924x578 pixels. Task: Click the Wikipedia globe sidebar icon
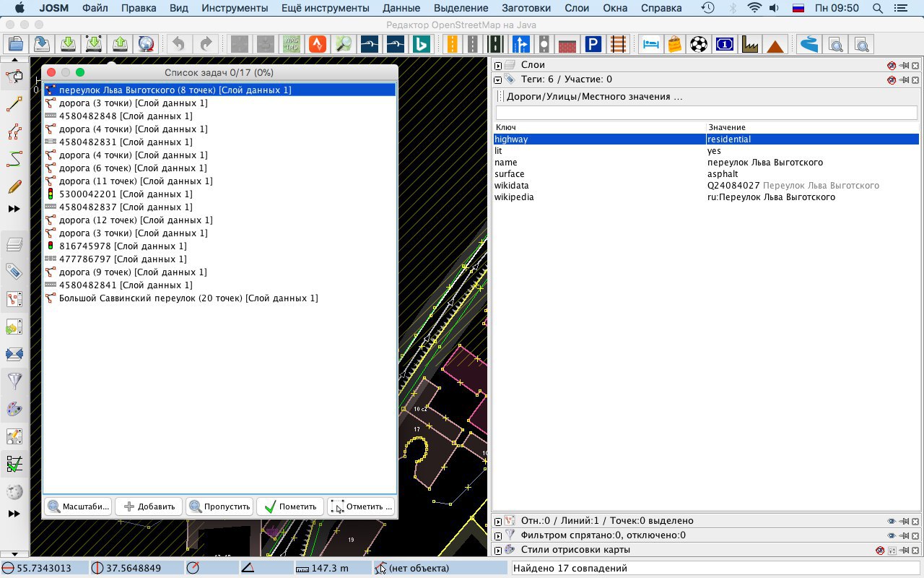14,491
